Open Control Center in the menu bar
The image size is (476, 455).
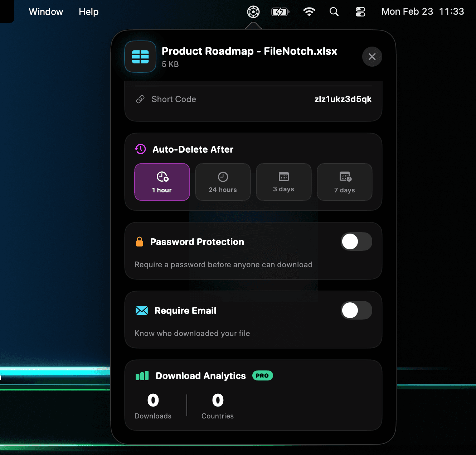pyautogui.click(x=360, y=11)
